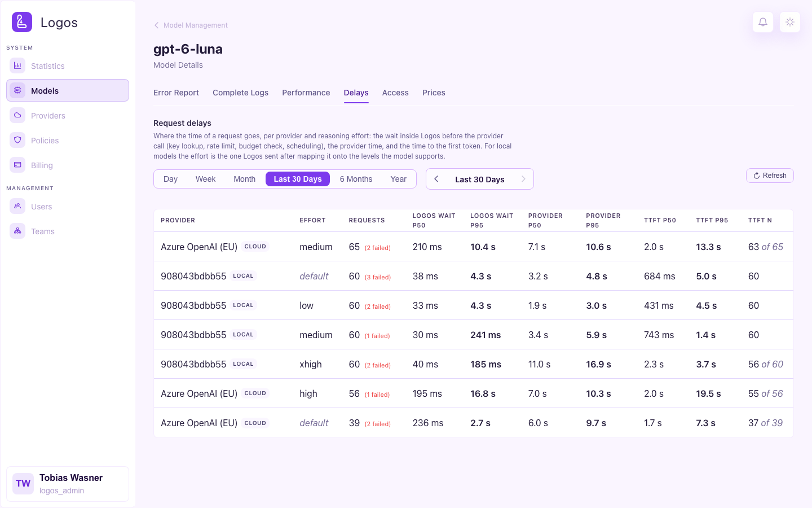This screenshot has height=508, width=812.
Task: Open Tobias Wasner profile card
Action: point(68,484)
